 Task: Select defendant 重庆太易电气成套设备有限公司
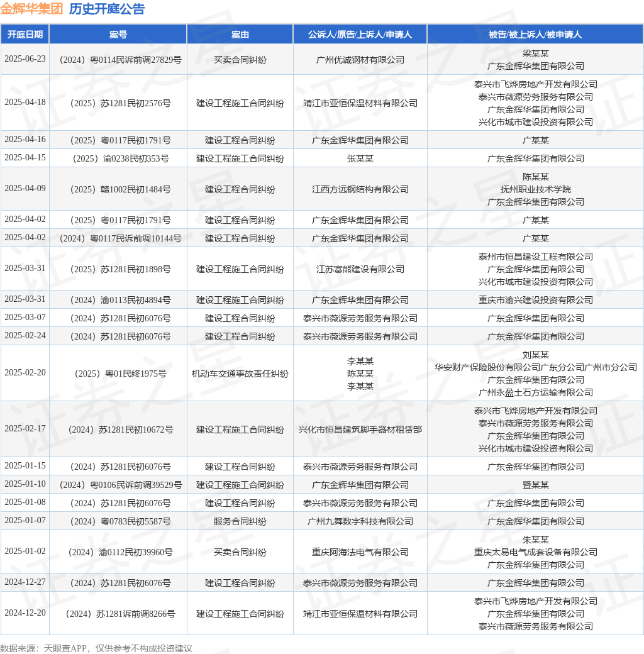536,552
